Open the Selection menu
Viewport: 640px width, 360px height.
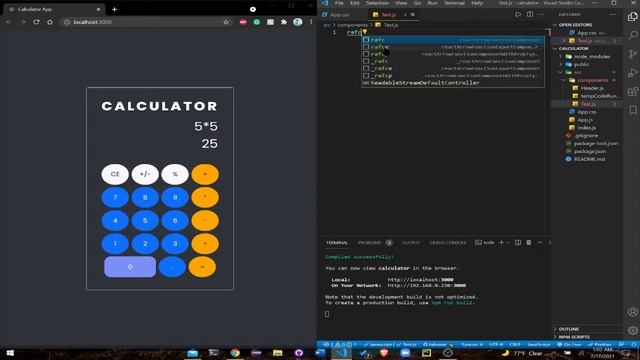[x=377, y=3]
